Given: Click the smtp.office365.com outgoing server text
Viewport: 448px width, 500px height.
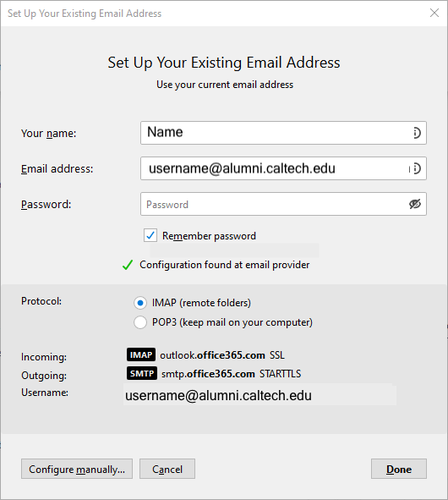Looking at the screenshot, I should 208,374.
